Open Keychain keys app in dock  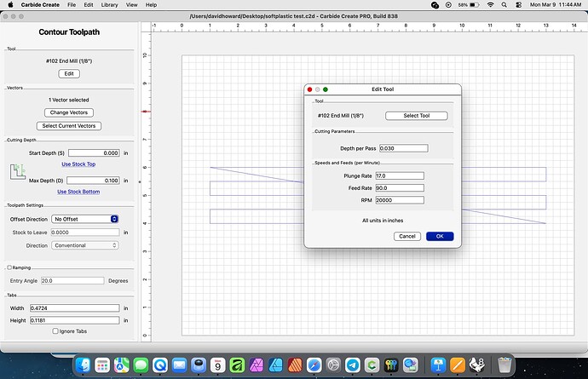click(x=391, y=365)
